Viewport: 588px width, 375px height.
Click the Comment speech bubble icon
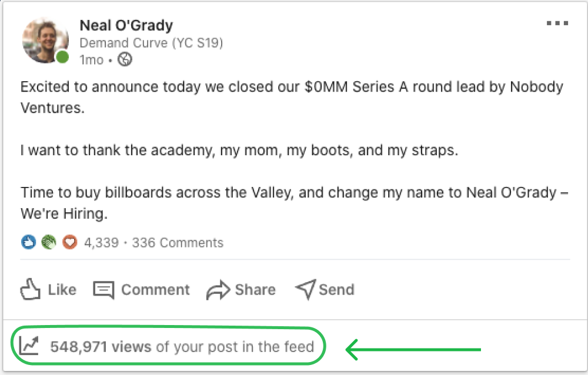tap(103, 290)
